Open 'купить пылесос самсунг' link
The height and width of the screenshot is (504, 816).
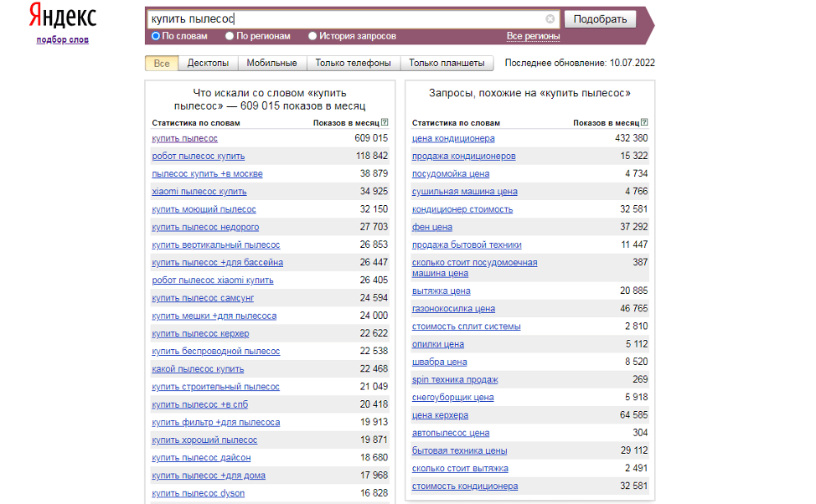click(x=203, y=298)
